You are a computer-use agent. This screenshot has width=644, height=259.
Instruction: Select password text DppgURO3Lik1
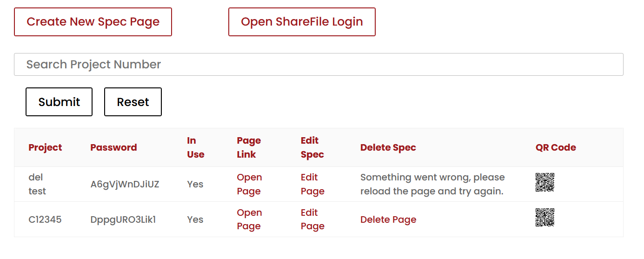123,219
